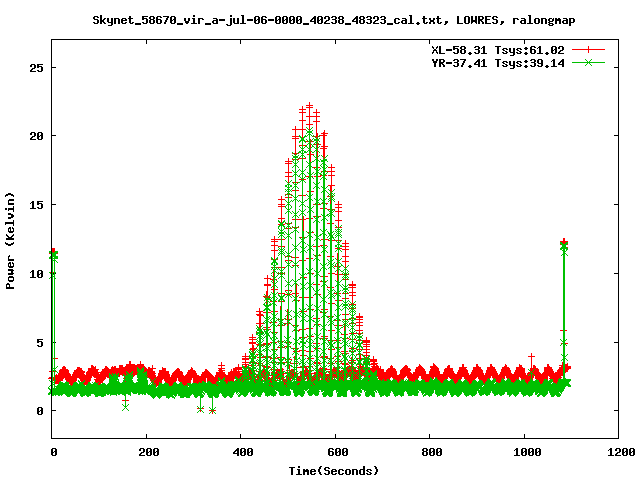Viewport: 640px width, 480px height.
Task: Click the y-axis tick label 15
Action: tap(36, 205)
